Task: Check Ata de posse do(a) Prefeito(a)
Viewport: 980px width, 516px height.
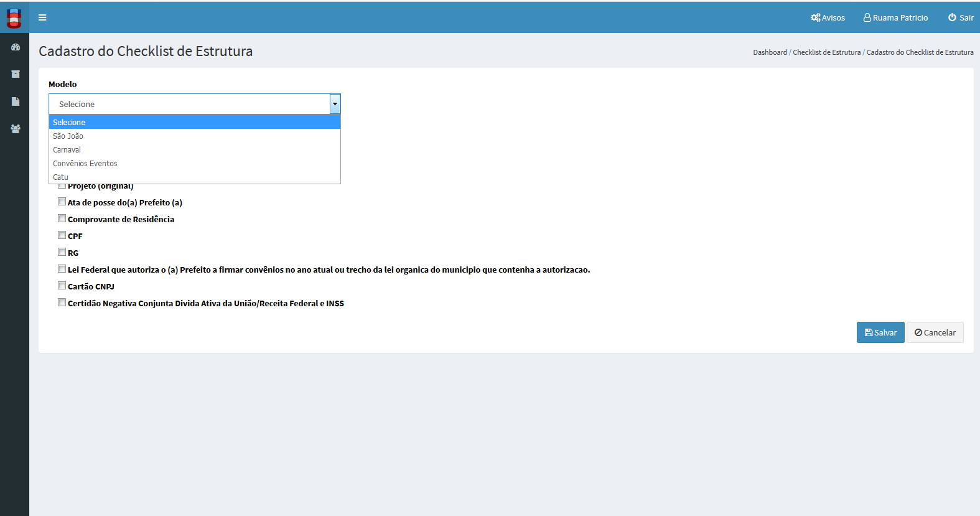Action: point(62,202)
